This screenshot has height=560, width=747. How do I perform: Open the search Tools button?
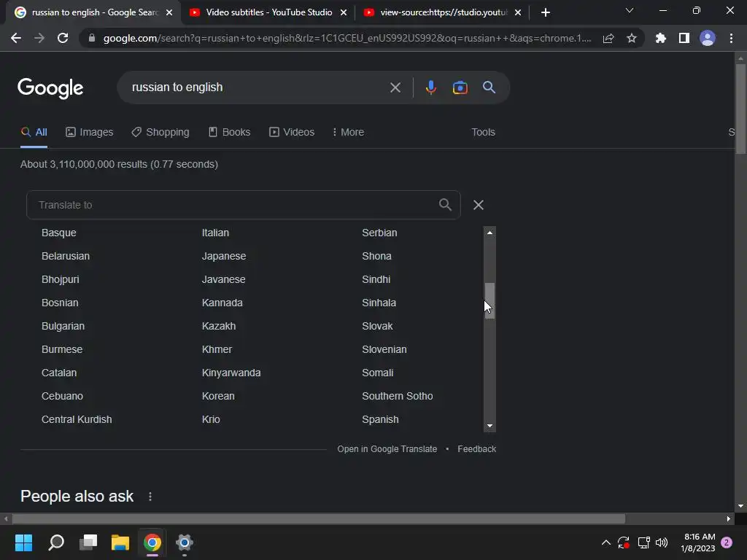tap(483, 133)
